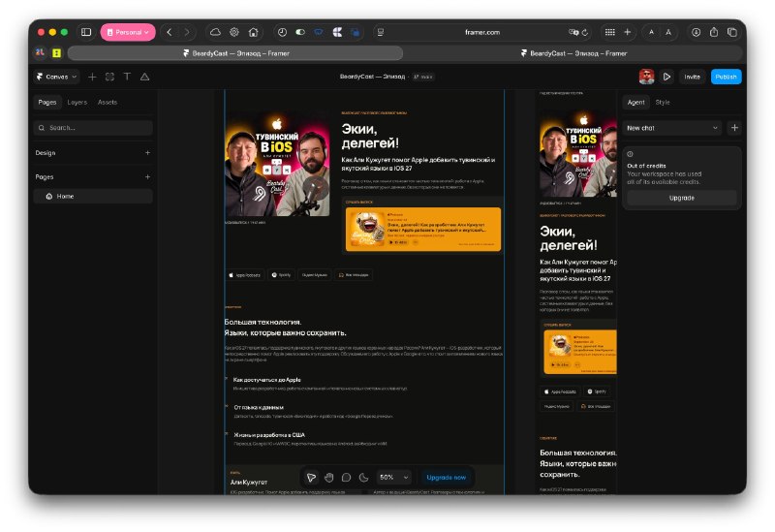Show all tabs with overlapping squares icon
The height and width of the screenshot is (532, 775).
[x=732, y=32]
